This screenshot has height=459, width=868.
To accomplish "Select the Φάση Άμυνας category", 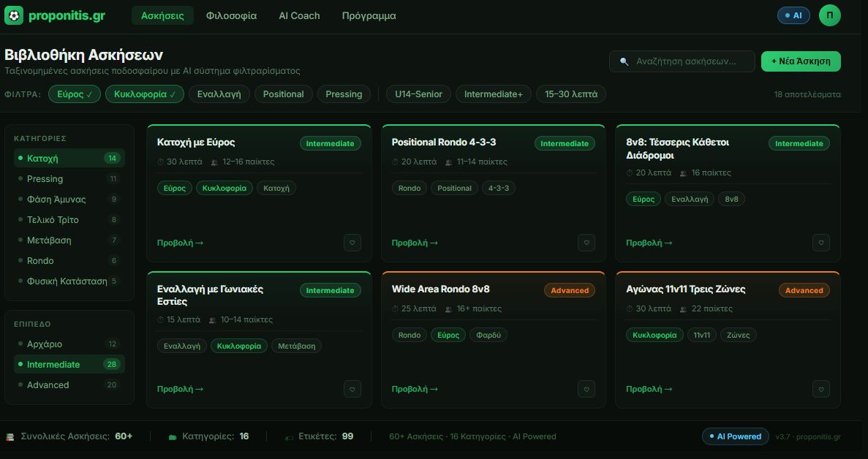I will point(56,200).
